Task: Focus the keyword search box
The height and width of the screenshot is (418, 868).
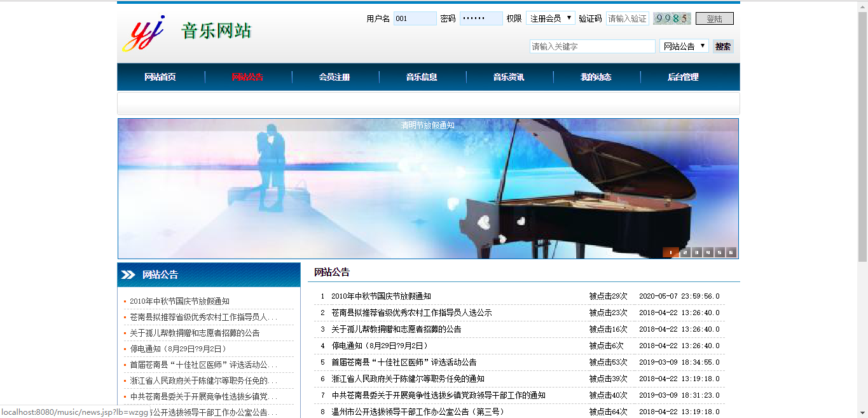Action: pyautogui.click(x=593, y=46)
